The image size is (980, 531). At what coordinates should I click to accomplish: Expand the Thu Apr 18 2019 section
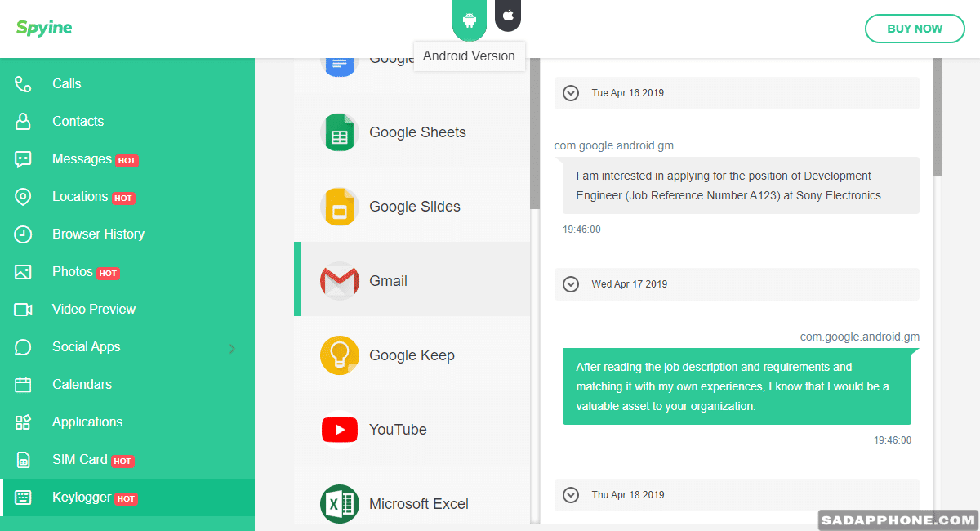[x=571, y=495]
